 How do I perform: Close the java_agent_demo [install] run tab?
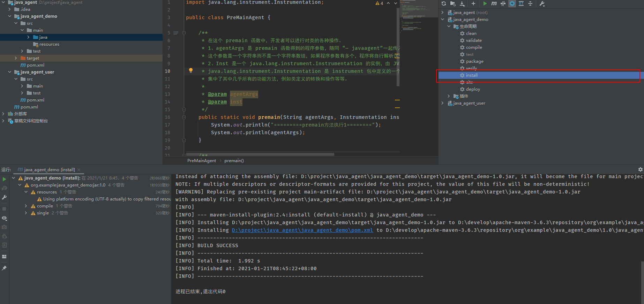(x=79, y=170)
